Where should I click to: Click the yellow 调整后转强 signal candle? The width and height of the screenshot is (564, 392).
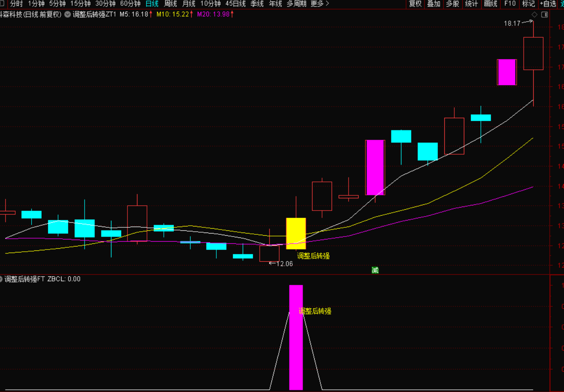296,233
